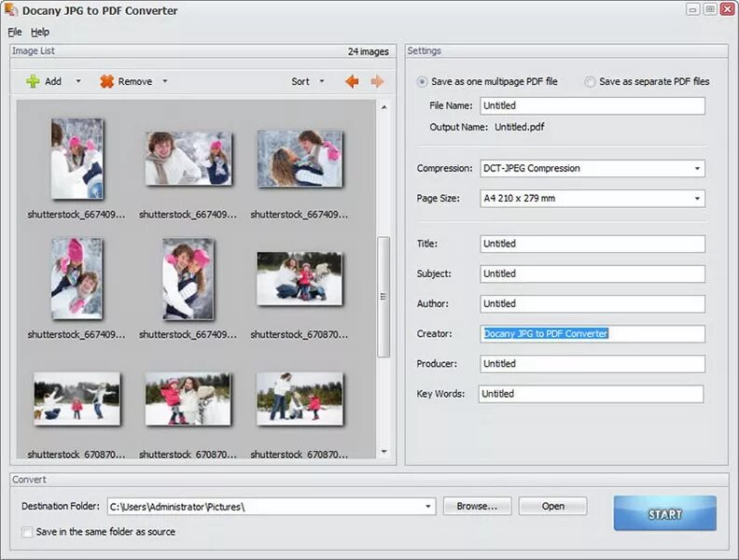Image resolution: width=739 pixels, height=560 pixels.
Task: Enable Save in the same folder as source
Action: [27, 532]
